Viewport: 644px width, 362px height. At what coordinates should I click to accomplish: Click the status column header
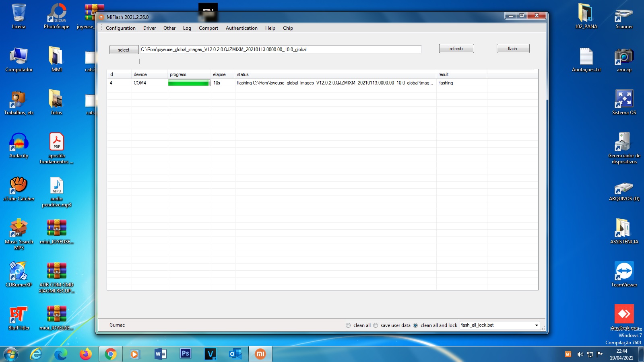335,74
